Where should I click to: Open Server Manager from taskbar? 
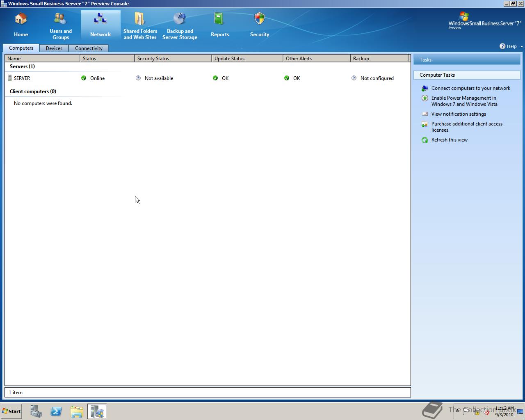click(36, 411)
